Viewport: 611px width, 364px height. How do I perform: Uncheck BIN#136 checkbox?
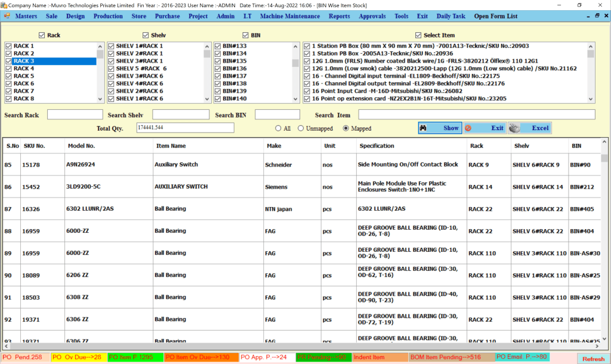click(218, 69)
